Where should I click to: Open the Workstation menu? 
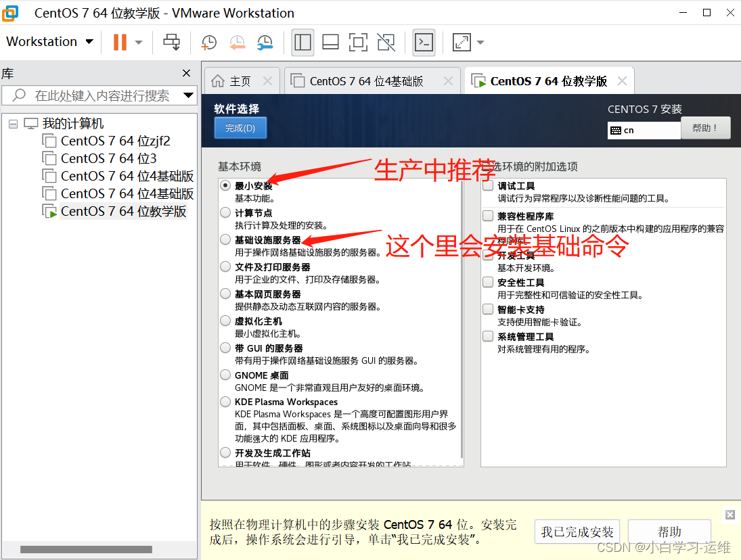[49, 41]
